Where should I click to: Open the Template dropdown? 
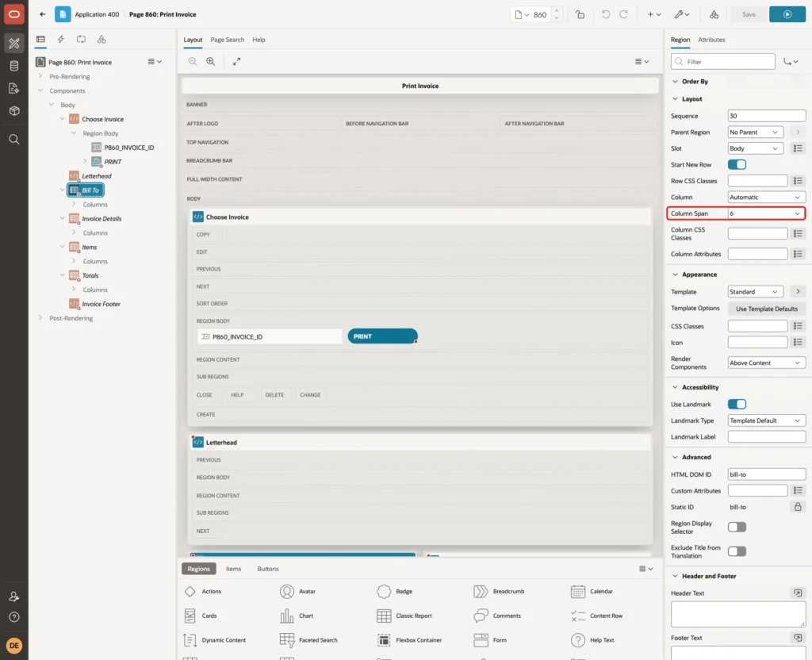point(755,292)
